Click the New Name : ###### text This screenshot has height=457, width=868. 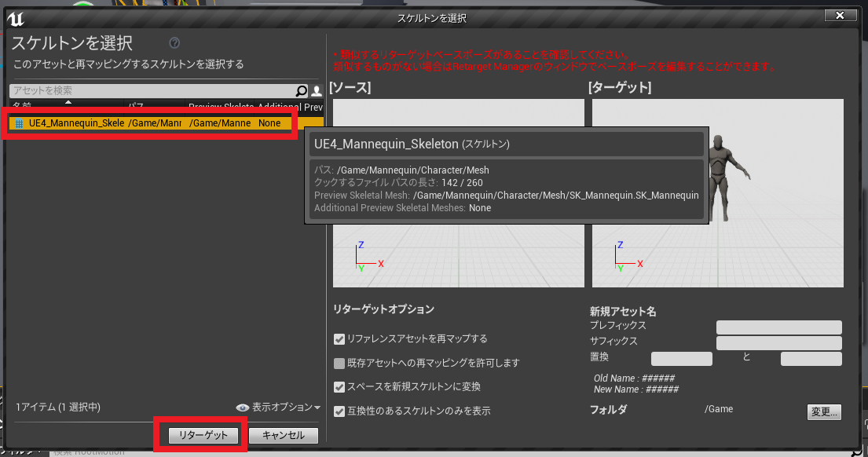(x=636, y=389)
